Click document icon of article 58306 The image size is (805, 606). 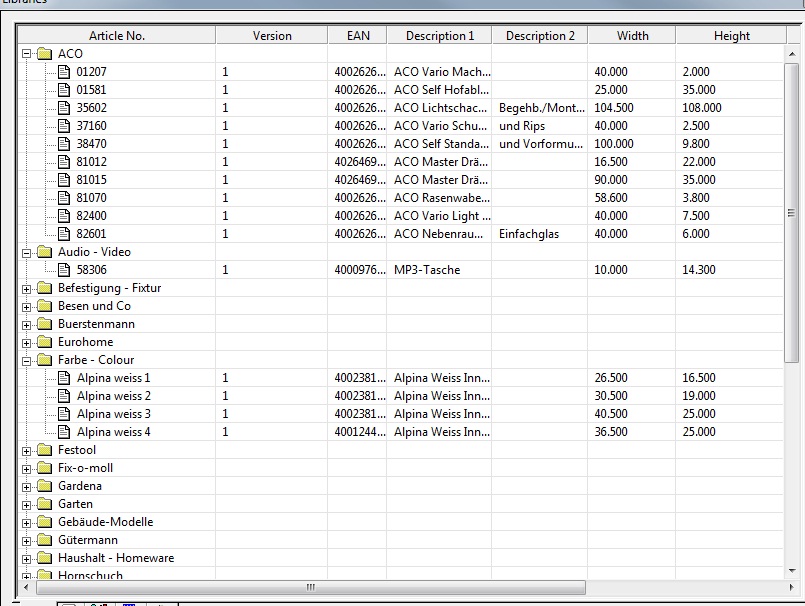pos(64,269)
